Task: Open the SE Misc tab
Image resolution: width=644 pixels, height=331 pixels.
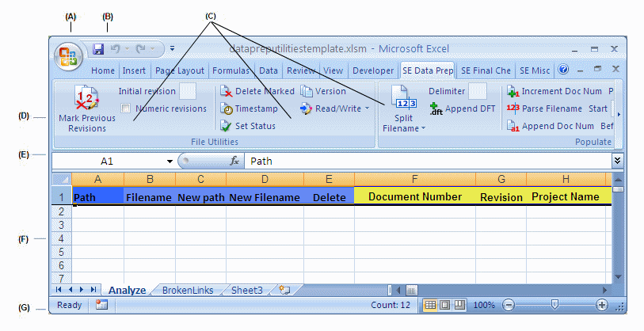Action: [x=535, y=70]
